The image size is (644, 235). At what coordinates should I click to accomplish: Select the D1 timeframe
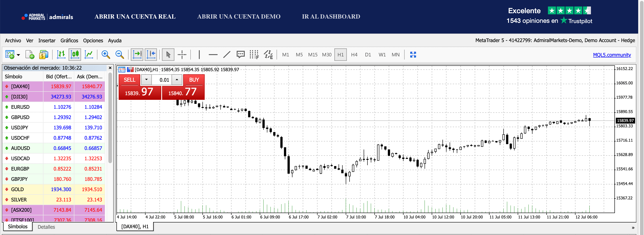click(368, 55)
